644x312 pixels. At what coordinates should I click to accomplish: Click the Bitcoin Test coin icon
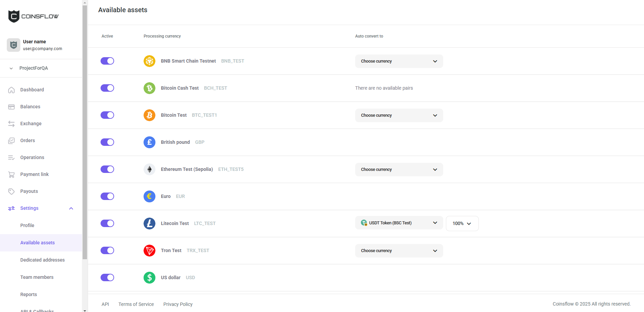pos(149,115)
